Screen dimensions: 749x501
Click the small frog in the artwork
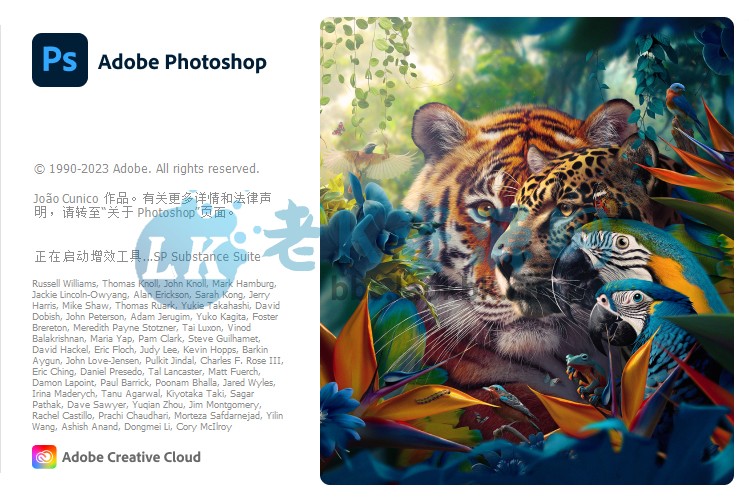583,373
